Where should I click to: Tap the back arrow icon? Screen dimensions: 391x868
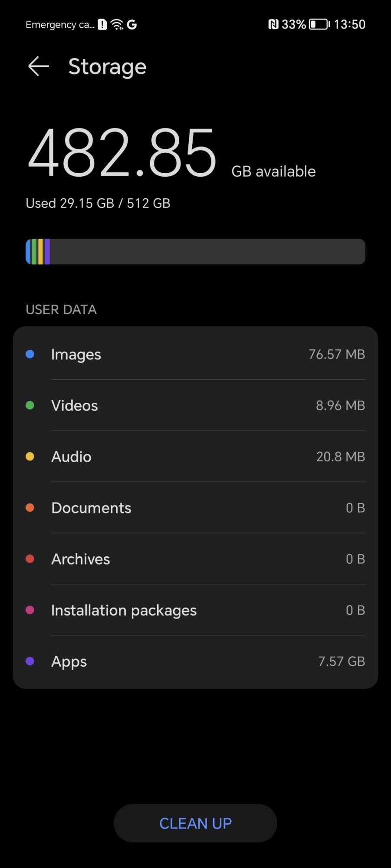pyautogui.click(x=38, y=66)
